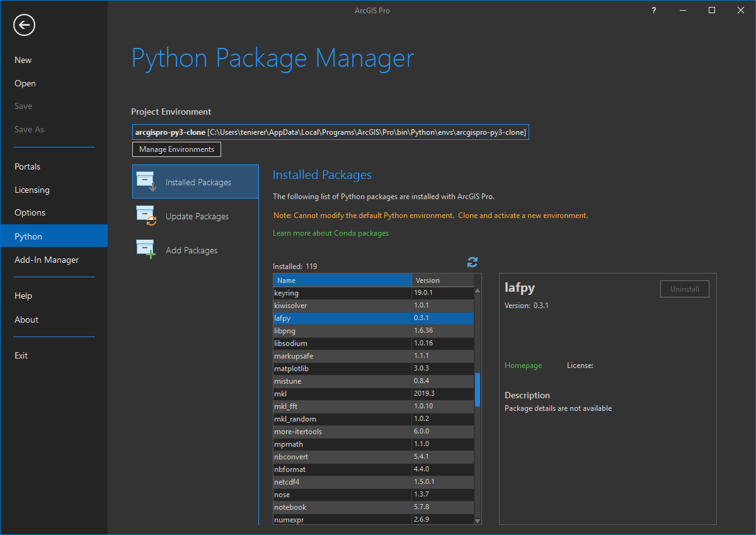Click the Update Packages box icon
The image size is (756, 535).
(146, 216)
